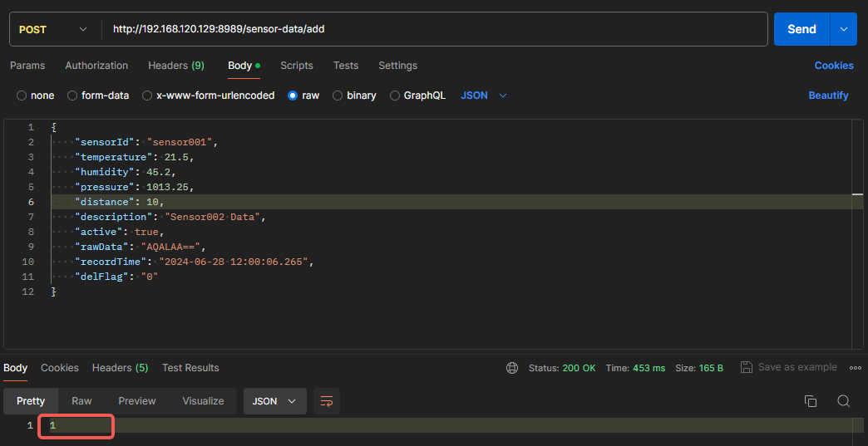Open the POST method dropdown
Image resolution: width=868 pixels, height=446 pixels.
(x=53, y=29)
